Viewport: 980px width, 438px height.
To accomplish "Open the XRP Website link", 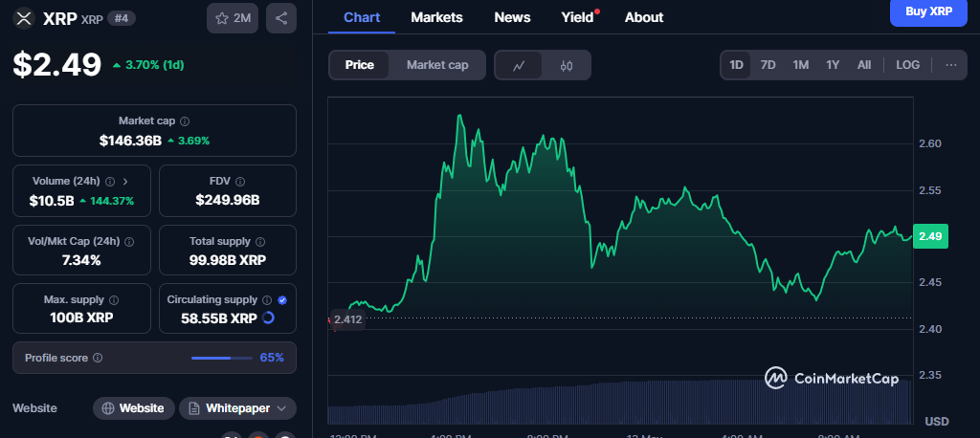I will pyautogui.click(x=133, y=408).
